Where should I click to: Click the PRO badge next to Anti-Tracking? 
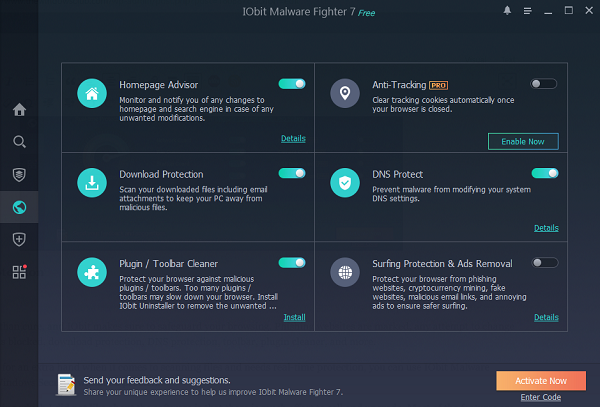[438, 85]
